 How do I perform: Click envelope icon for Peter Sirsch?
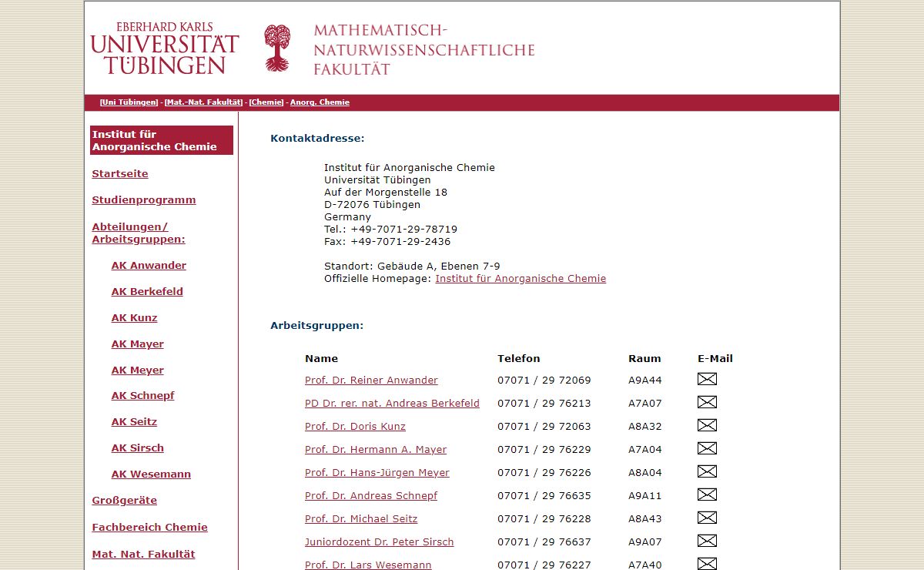pyautogui.click(x=707, y=541)
